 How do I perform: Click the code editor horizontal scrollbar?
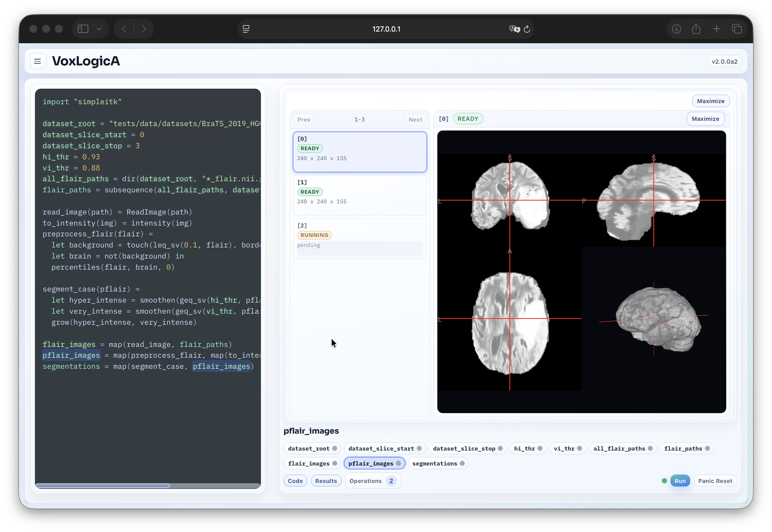coord(103,486)
